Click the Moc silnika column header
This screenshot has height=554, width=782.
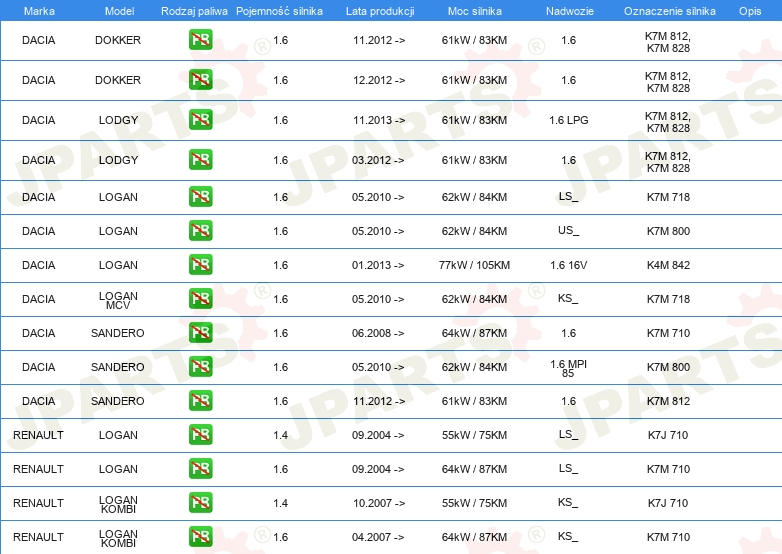[x=475, y=11]
